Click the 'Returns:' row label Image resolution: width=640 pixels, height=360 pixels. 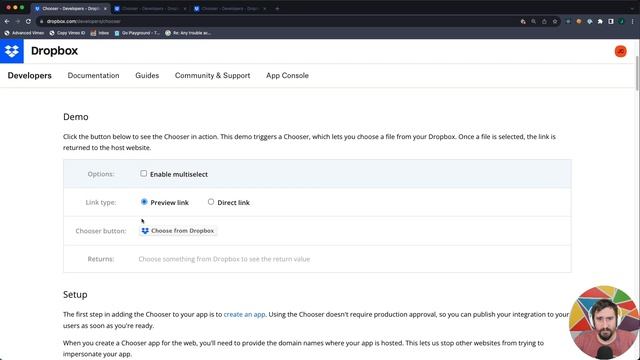tap(101, 259)
